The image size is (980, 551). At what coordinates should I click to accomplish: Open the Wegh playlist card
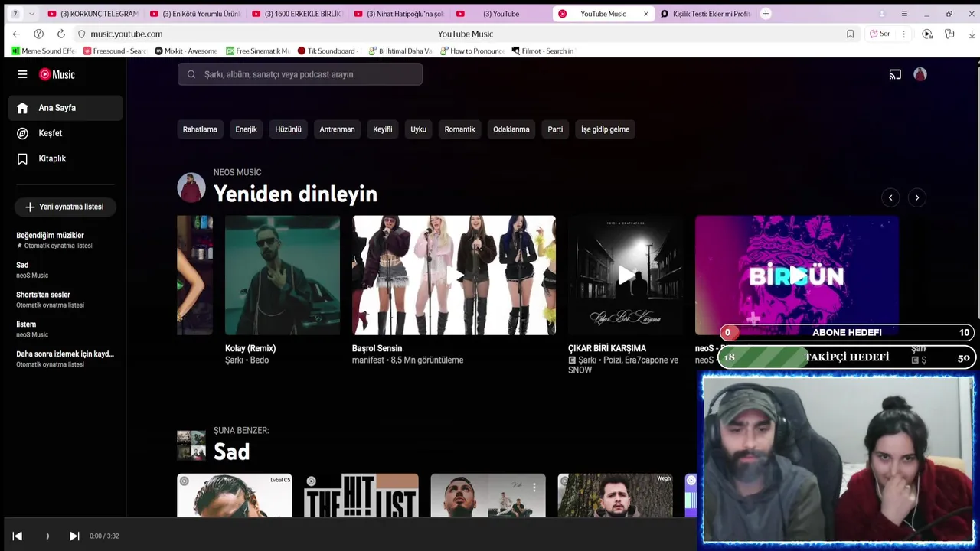[x=615, y=495]
